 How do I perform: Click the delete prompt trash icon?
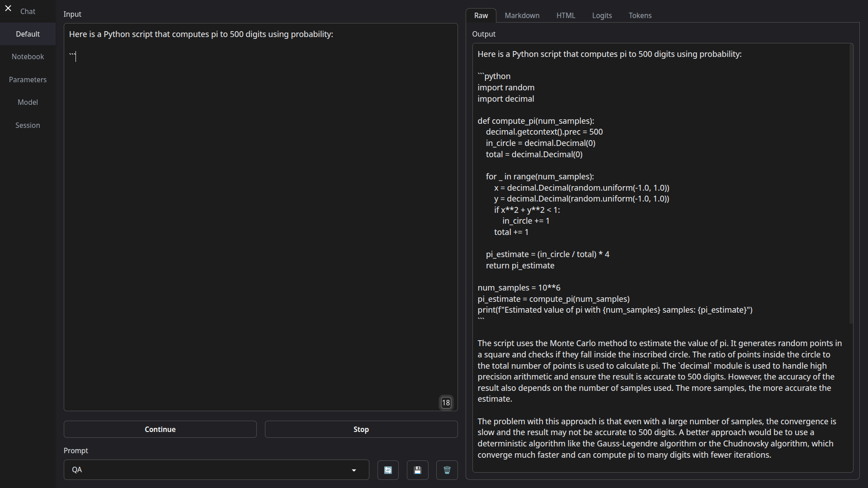pyautogui.click(x=447, y=470)
